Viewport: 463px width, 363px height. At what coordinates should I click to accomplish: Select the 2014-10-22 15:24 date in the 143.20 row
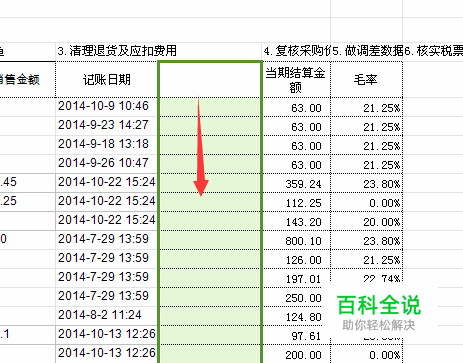point(106,221)
